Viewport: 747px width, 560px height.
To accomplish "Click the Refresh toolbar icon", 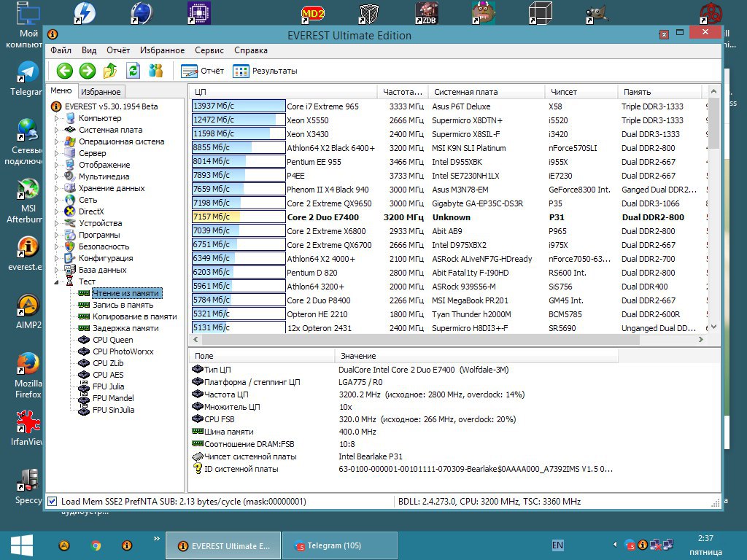I will (133, 71).
